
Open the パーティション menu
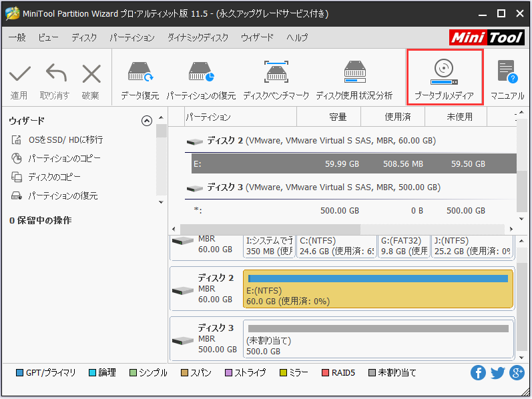tap(132, 37)
